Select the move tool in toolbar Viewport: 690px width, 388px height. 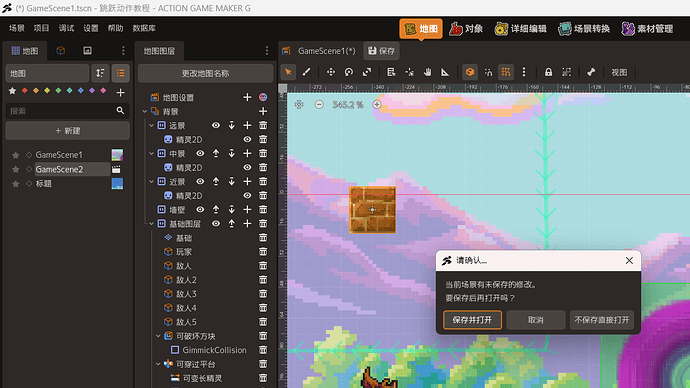point(330,72)
